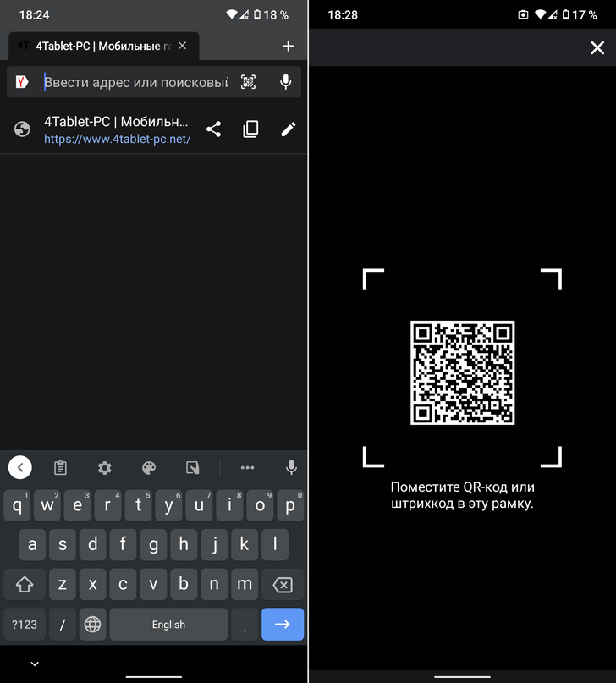Tap the b key
The width and height of the screenshot is (616, 683).
[184, 584]
